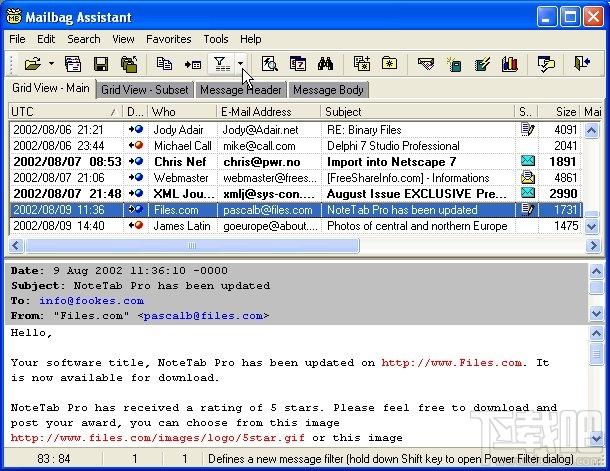
Task: Click the checklist speech bubble icon
Action: click(x=546, y=64)
